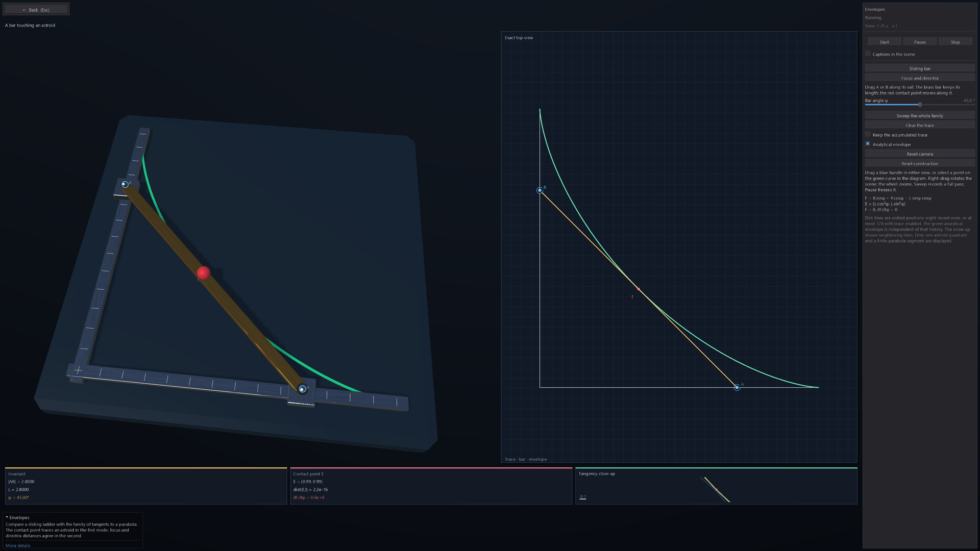Click Sweep the whole family
980x551 pixels.
[920, 116]
